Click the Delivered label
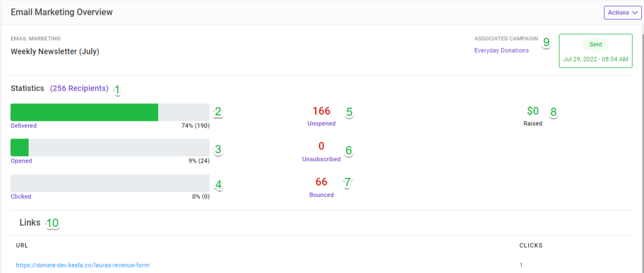Image resolution: width=644 pixels, height=273 pixels. click(x=24, y=126)
